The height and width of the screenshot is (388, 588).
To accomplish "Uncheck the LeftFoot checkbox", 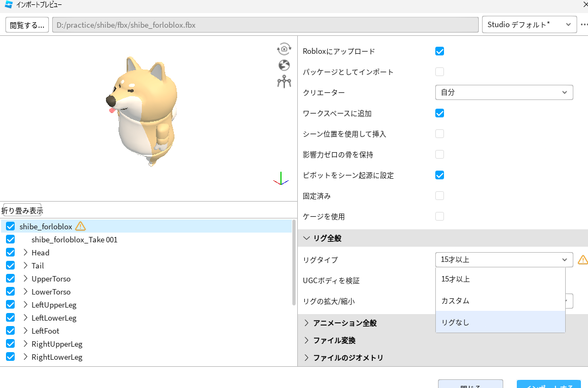I will pos(10,330).
